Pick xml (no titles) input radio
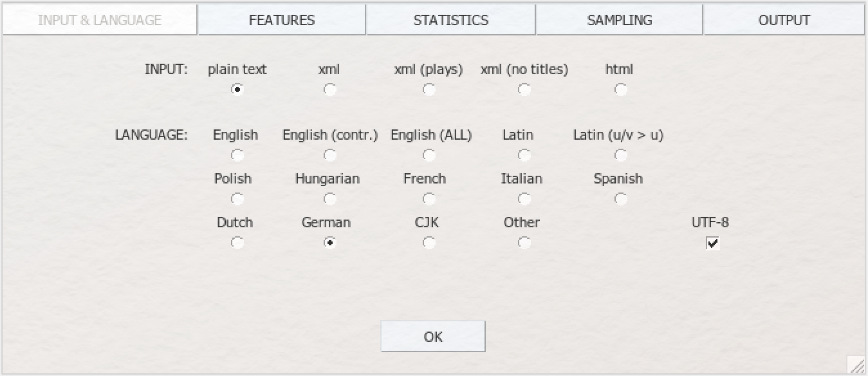 tap(524, 90)
